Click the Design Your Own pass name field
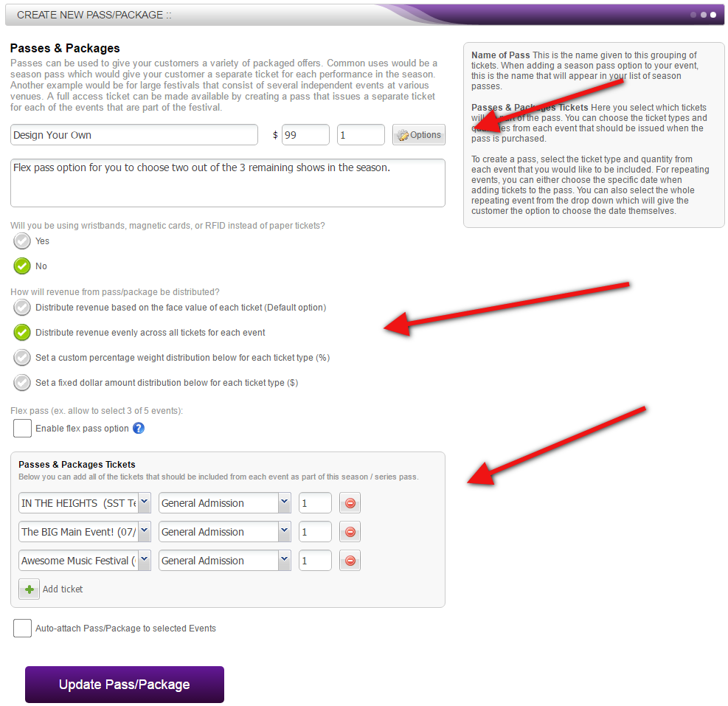Viewport: 728px width, 706px height. click(133, 134)
